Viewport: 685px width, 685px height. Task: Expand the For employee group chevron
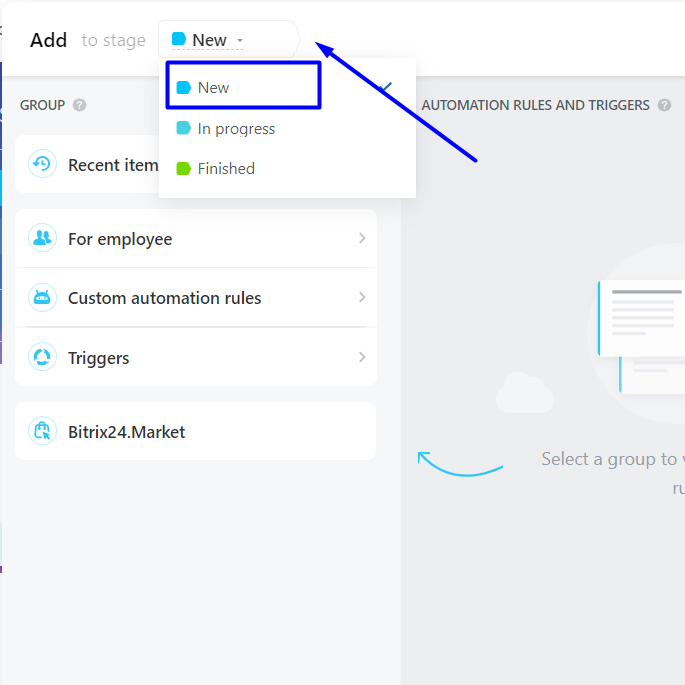362,239
